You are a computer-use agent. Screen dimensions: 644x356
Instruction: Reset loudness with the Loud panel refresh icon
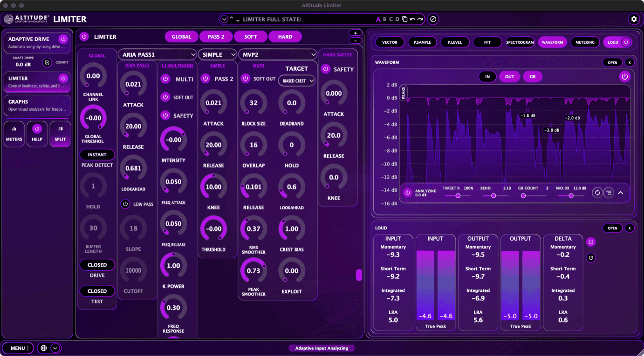point(591,257)
